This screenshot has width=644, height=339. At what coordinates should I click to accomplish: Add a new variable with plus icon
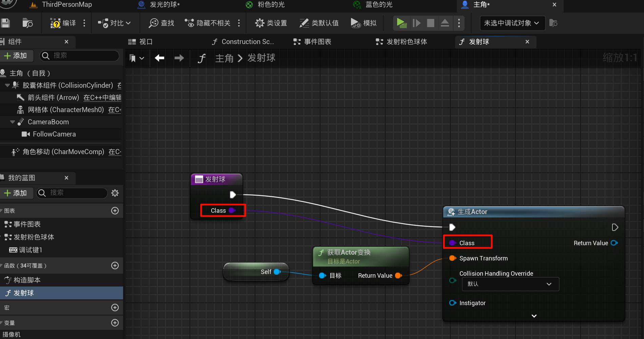pyautogui.click(x=115, y=323)
